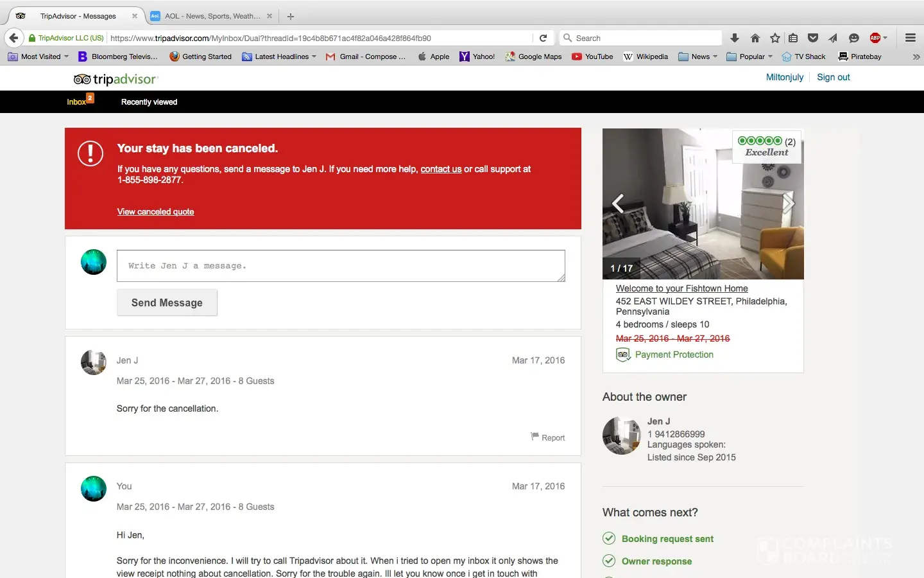The image size is (924, 578).
Task: Expand the Latest Headlines bookmark folder
Action: 279,57
